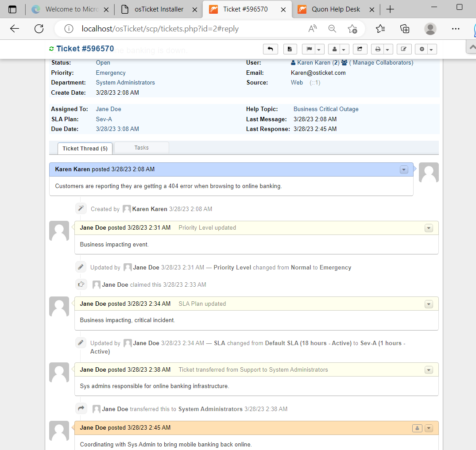The image size is (476, 450).
Task: Open the options dropdown on Jane Doe's 2:31 AM post
Action: 428,228
